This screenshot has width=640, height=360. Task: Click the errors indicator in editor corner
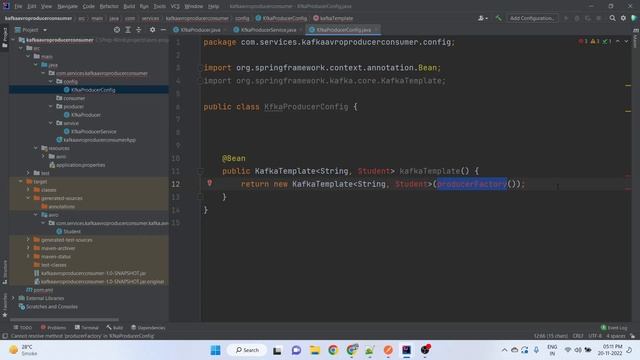pyautogui.click(x=583, y=42)
